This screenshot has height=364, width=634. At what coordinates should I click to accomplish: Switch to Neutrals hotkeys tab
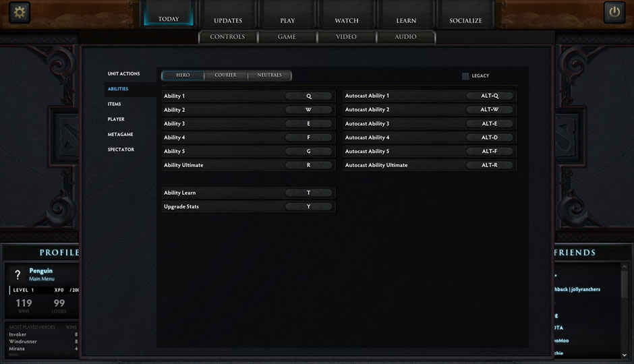(269, 75)
